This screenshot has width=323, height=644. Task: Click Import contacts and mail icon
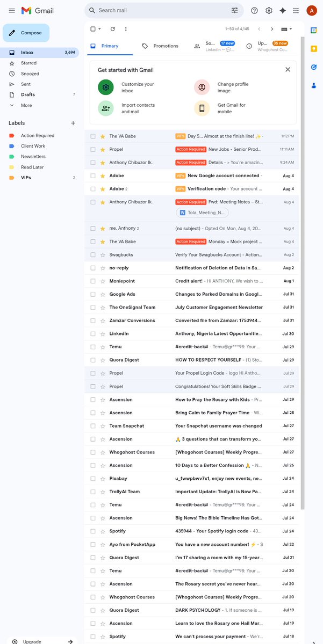pos(106,108)
